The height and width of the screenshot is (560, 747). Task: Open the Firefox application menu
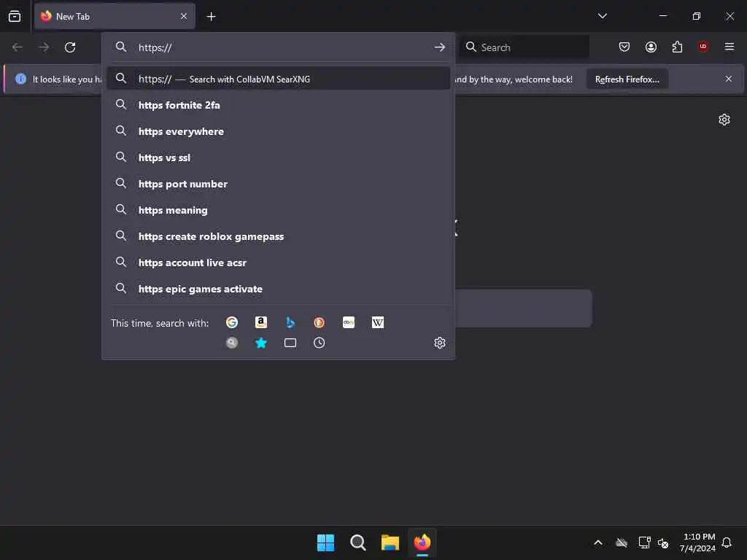point(729,47)
